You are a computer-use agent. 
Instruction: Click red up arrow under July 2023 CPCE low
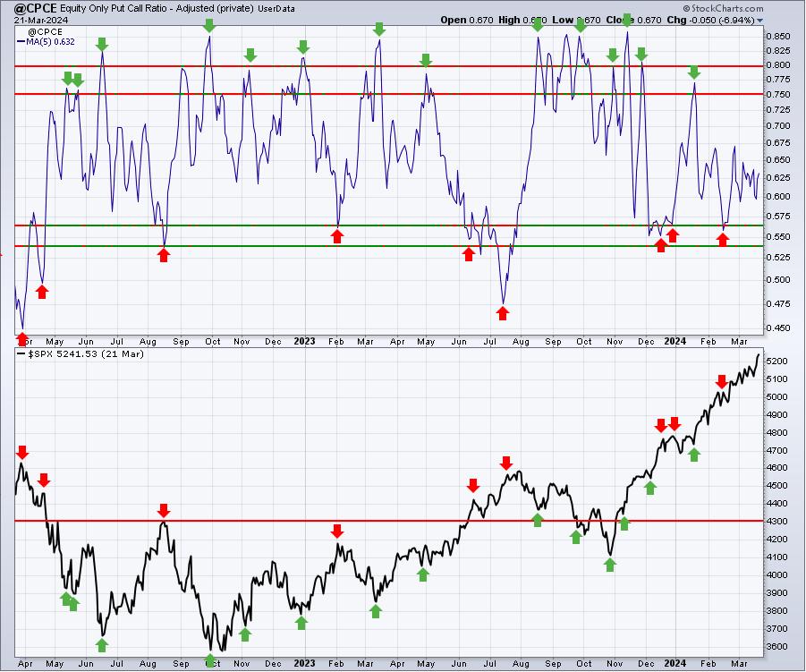pyautogui.click(x=503, y=313)
